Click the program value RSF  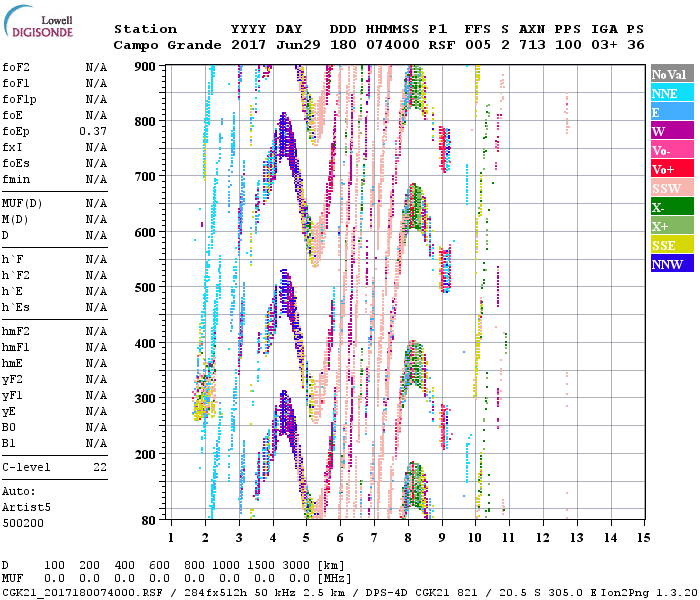point(442,45)
